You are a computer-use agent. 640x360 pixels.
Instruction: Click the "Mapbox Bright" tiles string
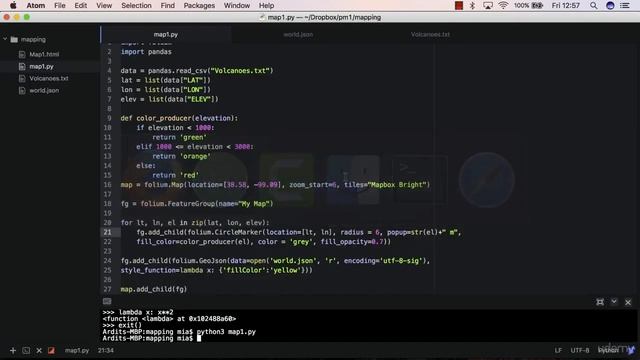click(396, 185)
